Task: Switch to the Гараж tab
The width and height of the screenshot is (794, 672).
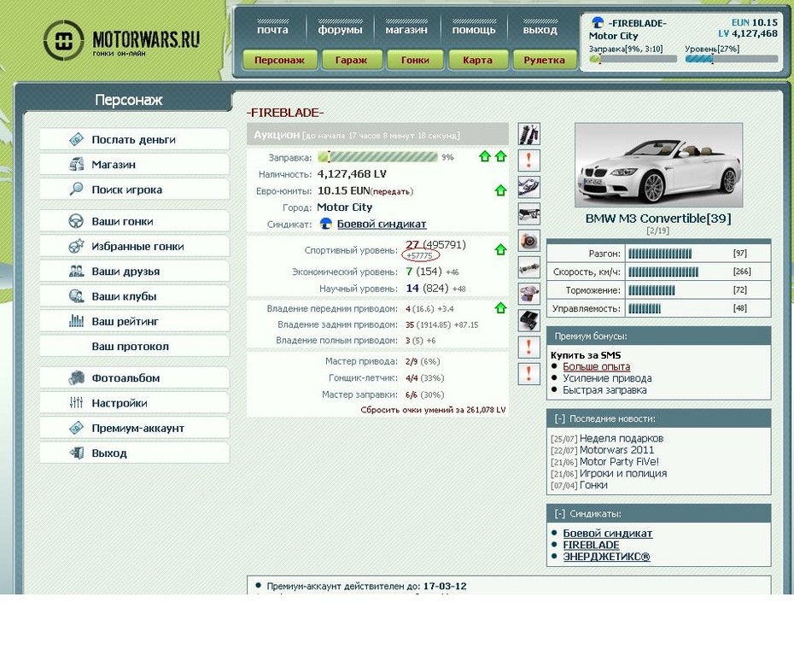Action: tap(351, 60)
